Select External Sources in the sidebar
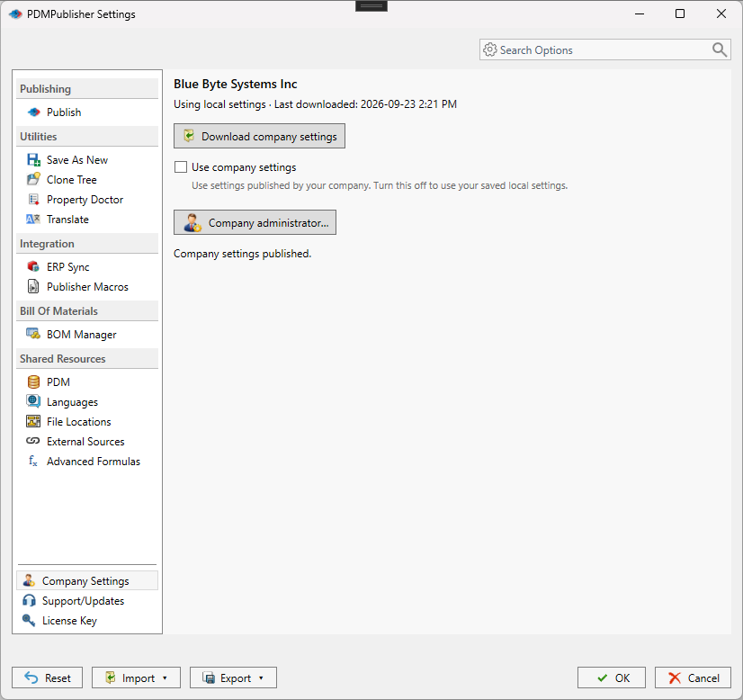 tap(87, 441)
